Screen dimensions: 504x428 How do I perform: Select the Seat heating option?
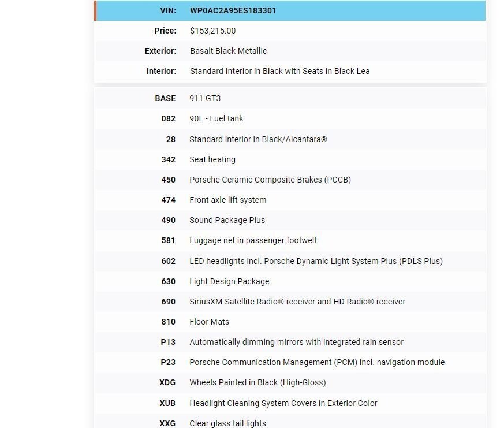click(212, 160)
